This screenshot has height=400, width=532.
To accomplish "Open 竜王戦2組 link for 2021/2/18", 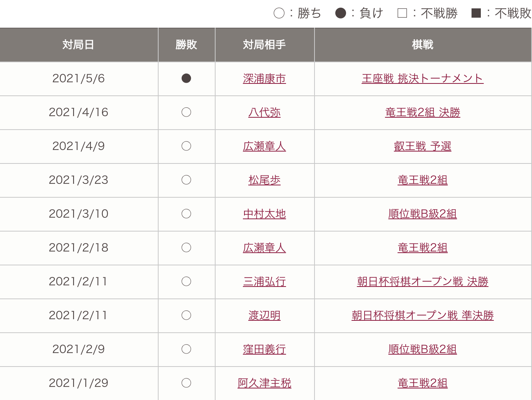I will point(422,248).
